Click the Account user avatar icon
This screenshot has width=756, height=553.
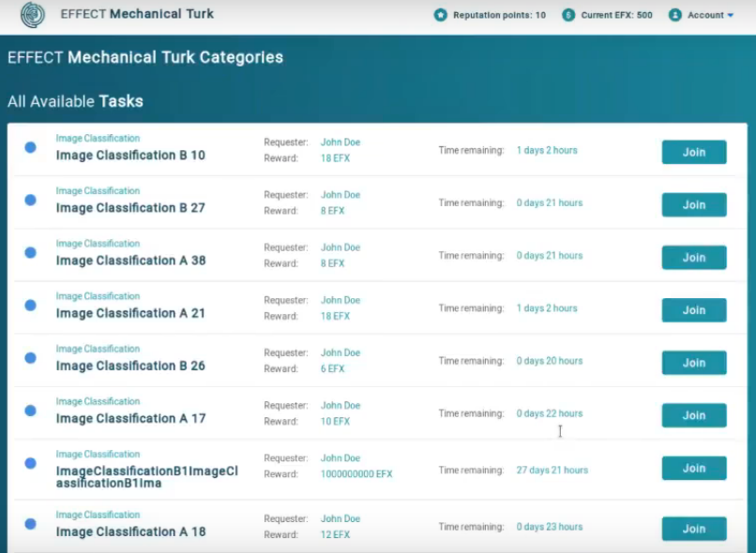tap(675, 15)
